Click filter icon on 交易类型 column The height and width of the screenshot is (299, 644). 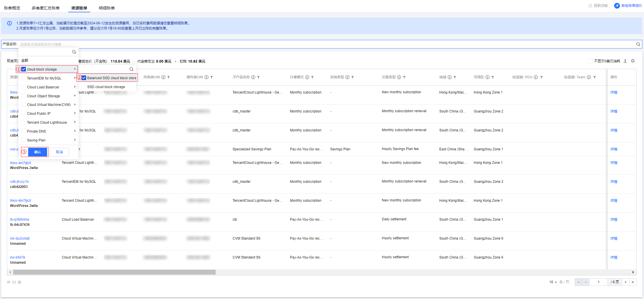404,77
